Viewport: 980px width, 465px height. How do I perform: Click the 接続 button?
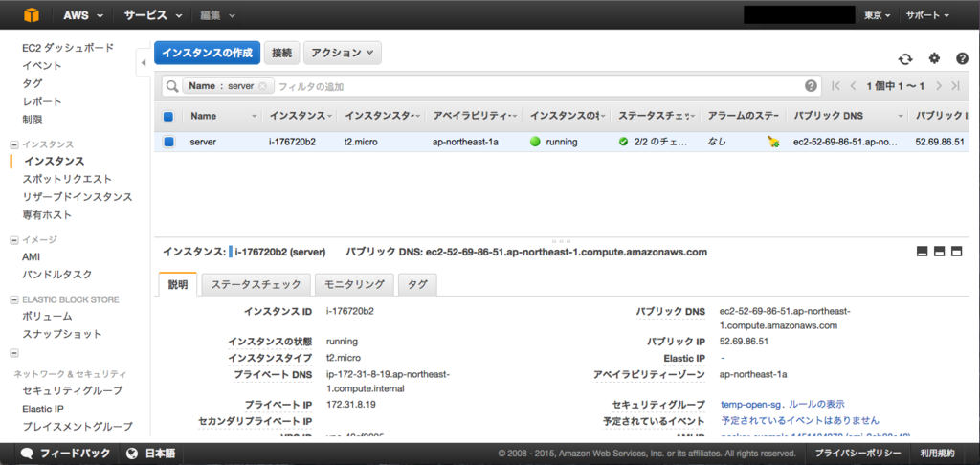coord(282,54)
